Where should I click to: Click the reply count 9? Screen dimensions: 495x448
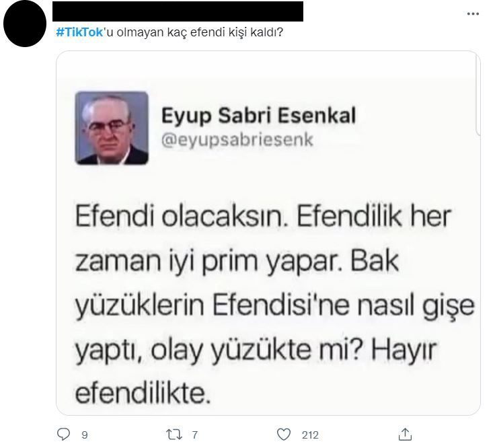click(x=85, y=435)
